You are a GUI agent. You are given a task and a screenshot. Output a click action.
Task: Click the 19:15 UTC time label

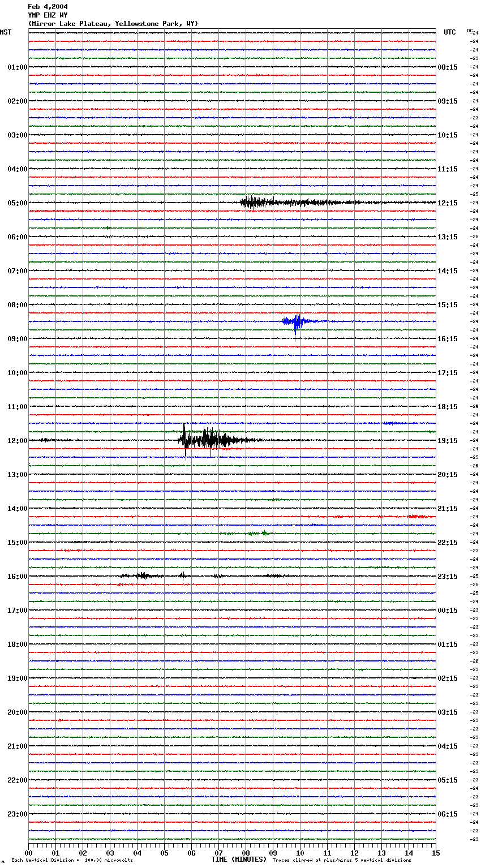point(448,441)
